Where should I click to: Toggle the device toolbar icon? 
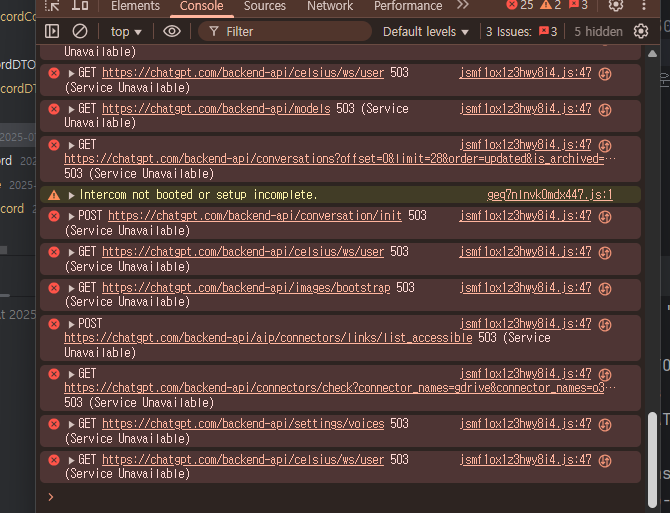tap(80, 5)
